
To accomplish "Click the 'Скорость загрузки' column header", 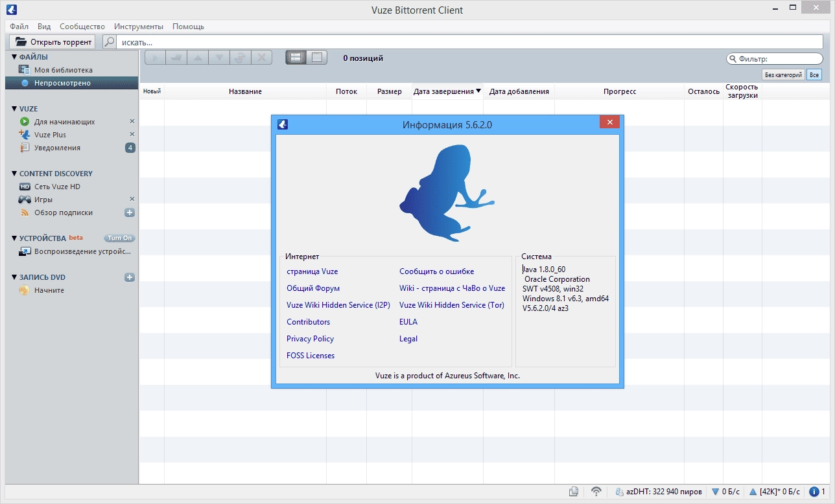I will tap(742, 91).
